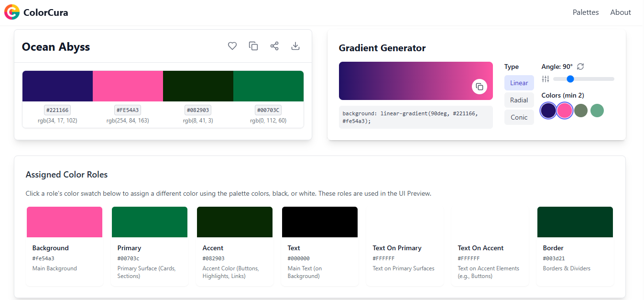Click the angle sliders adjustment icon
Screen dimensions: 644x300
pos(546,79)
